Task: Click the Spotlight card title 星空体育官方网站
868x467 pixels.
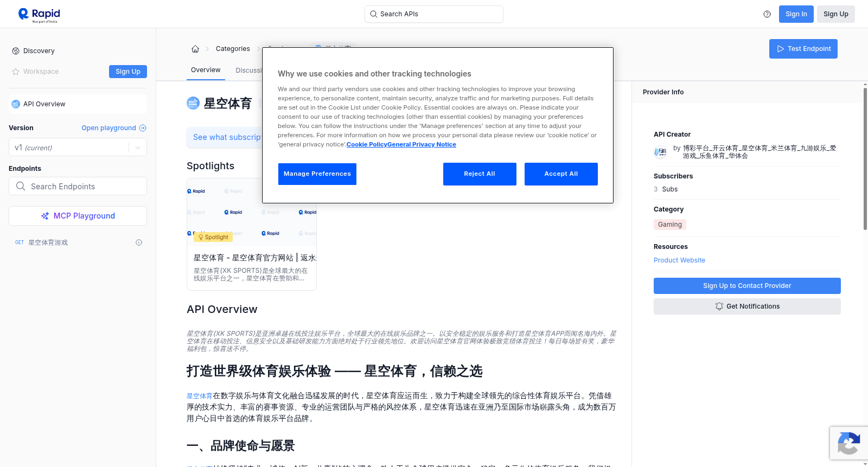Action: (x=255, y=258)
